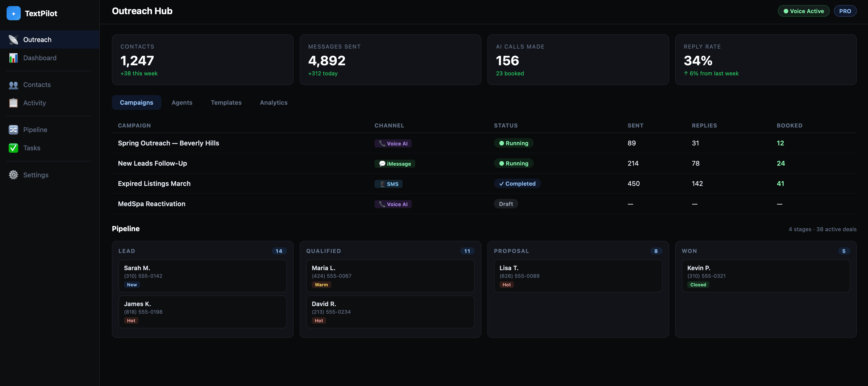868x386 pixels.
Task: Select the Voice AI badge on Spring Outreach
Action: coord(393,143)
